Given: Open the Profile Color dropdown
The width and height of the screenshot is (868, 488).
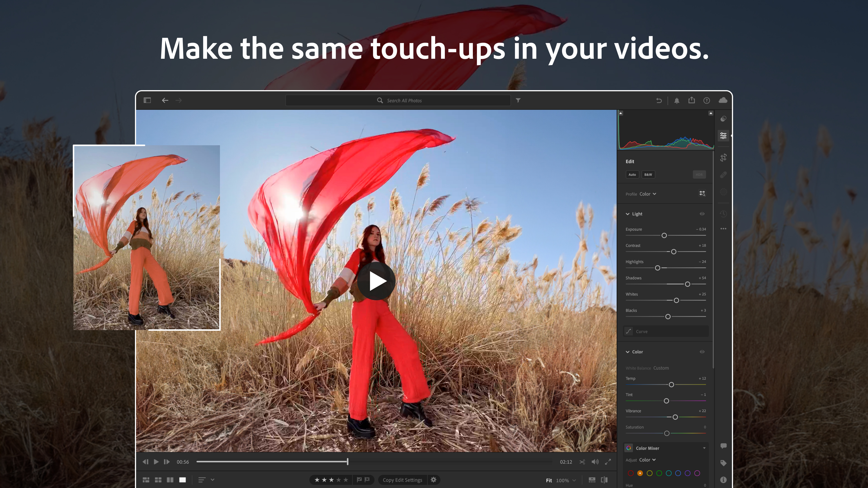Looking at the screenshot, I should pyautogui.click(x=648, y=194).
